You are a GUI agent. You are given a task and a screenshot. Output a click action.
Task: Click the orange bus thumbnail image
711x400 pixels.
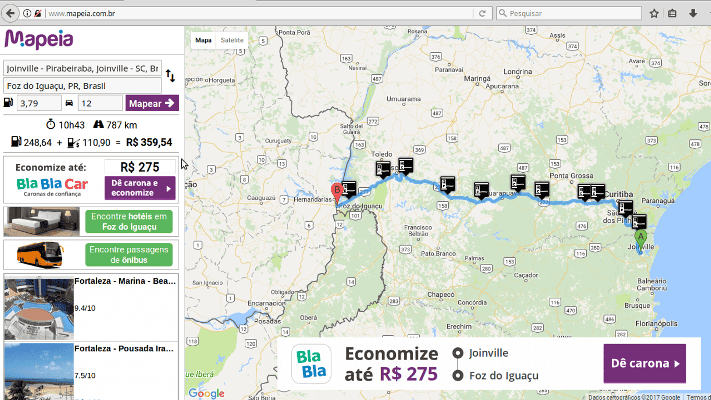tap(40, 255)
